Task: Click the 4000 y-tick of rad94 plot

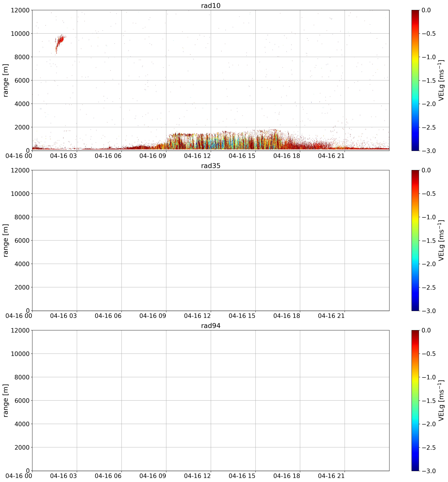Action: tap(22, 424)
